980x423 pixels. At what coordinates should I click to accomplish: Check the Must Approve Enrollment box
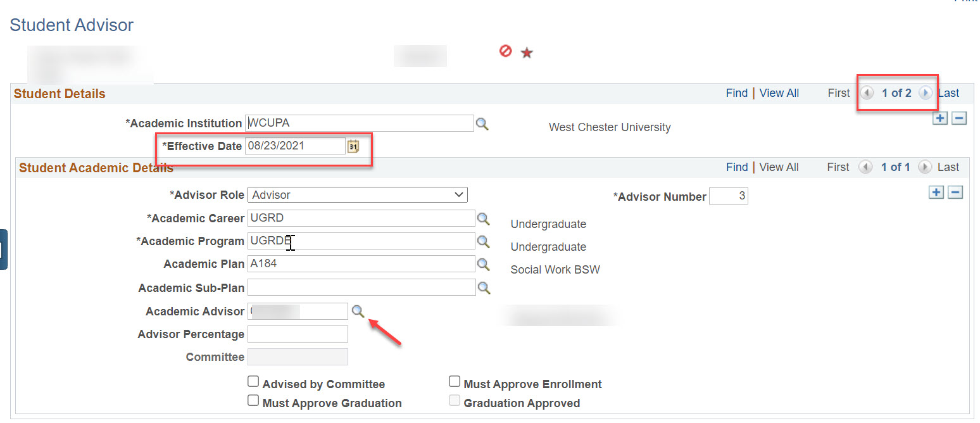pyautogui.click(x=455, y=382)
